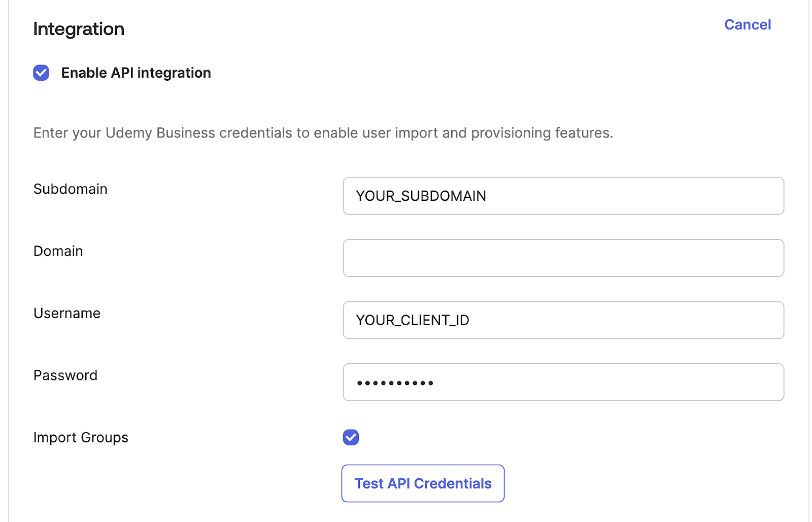Click the Subdomain field label

(70, 189)
